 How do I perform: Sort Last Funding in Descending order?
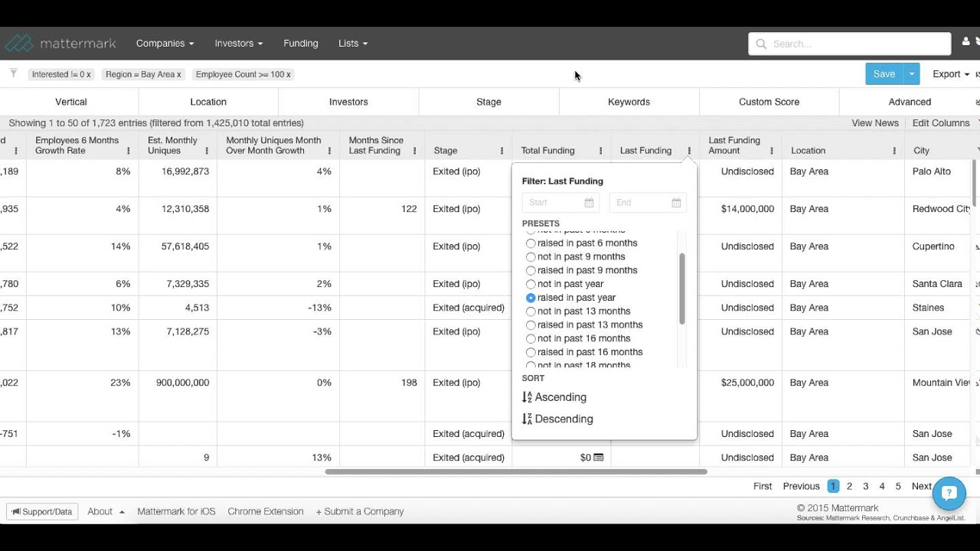click(557, 419)
